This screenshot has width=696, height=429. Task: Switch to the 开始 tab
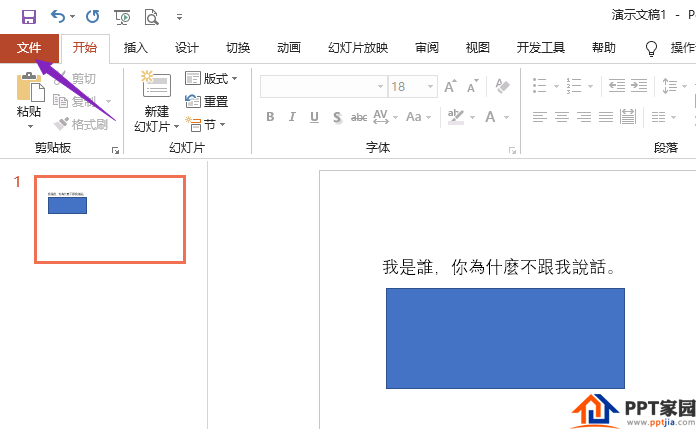click(x=85, y=48)
